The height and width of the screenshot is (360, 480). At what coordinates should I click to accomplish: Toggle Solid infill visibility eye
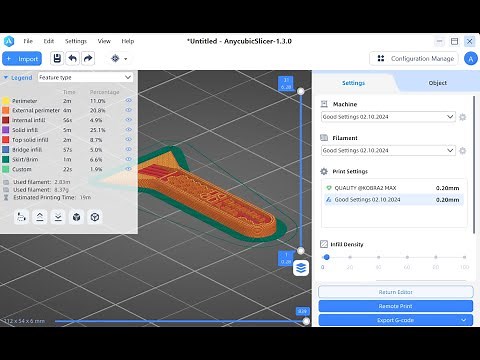pos(129,130)
